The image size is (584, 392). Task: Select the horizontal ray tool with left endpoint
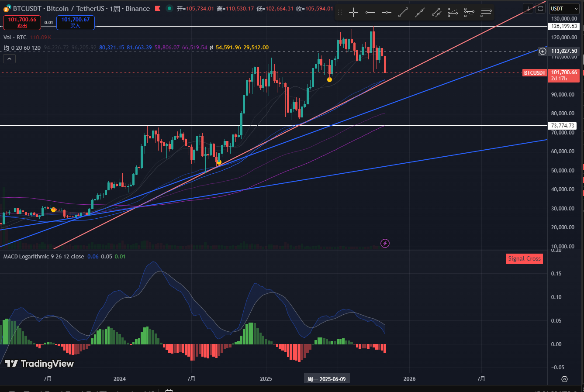pyautogui.click(x=370, y=13)
